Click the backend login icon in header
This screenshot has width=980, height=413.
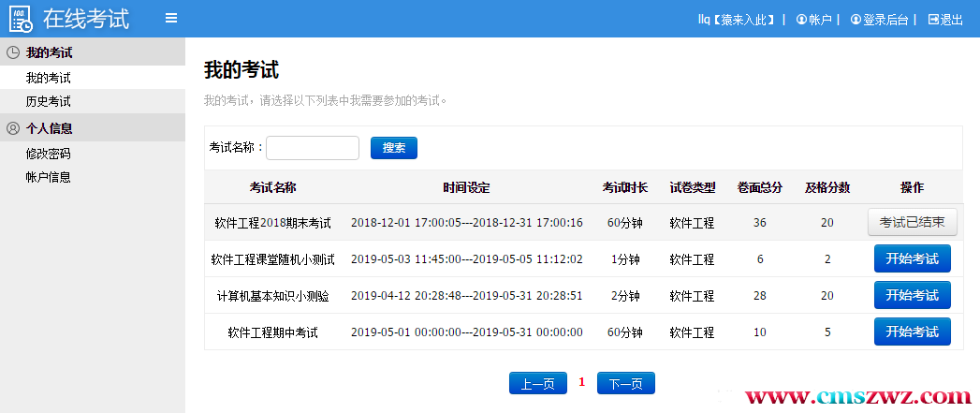click(856, 20)
